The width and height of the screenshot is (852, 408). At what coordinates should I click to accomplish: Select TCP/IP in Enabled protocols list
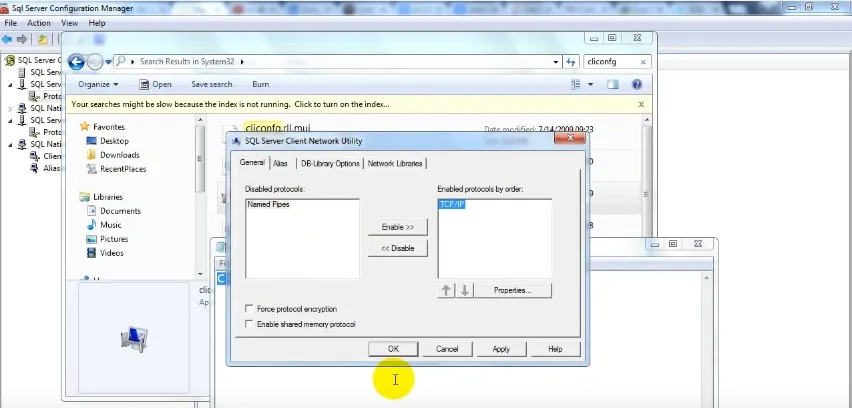point(452,204)
